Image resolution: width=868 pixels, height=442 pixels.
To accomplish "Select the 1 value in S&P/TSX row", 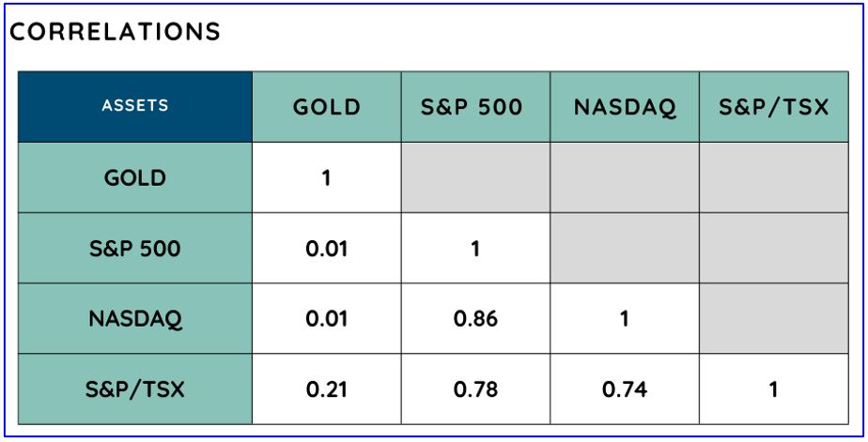I will 773,389.
